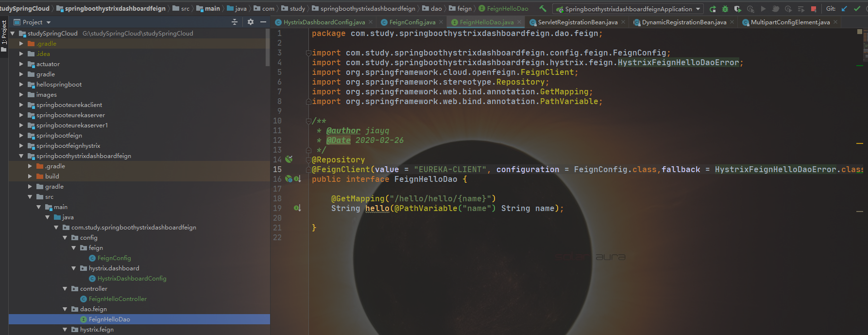Start debugging with the green bug icon
Screen dimensions: 868x335
click(x=725, y=9)
